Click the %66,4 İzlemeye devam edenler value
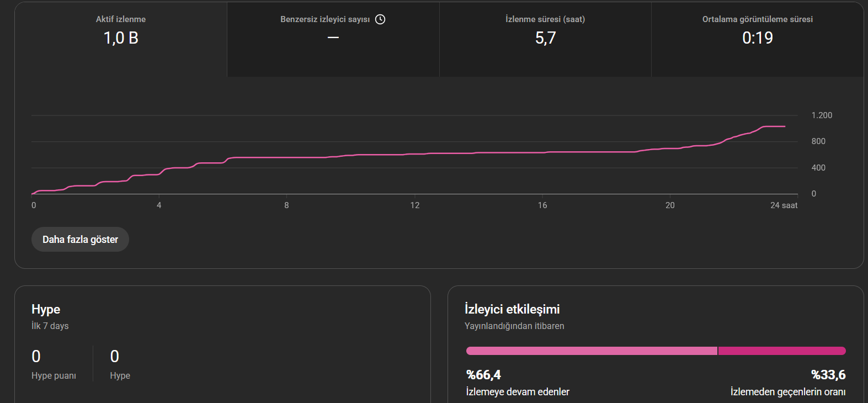This screenshot has width=868, height=403. click(x=483, y=375)
